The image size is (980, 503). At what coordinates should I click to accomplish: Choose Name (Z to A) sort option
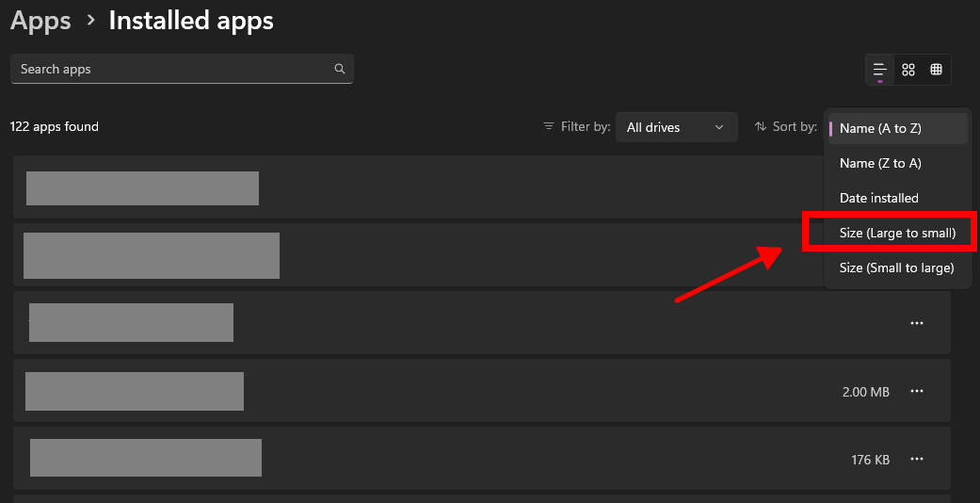tap(880, 163)
